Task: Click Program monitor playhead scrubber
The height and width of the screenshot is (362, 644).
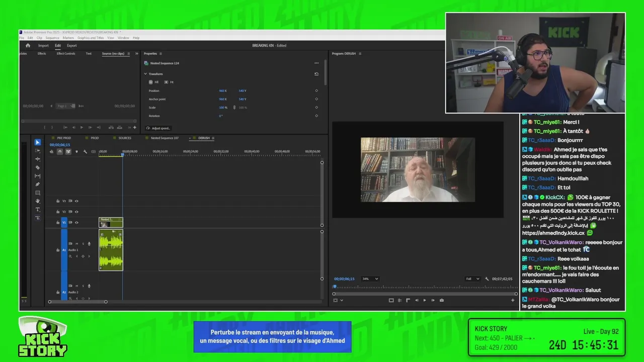Action: pos(335,287)
